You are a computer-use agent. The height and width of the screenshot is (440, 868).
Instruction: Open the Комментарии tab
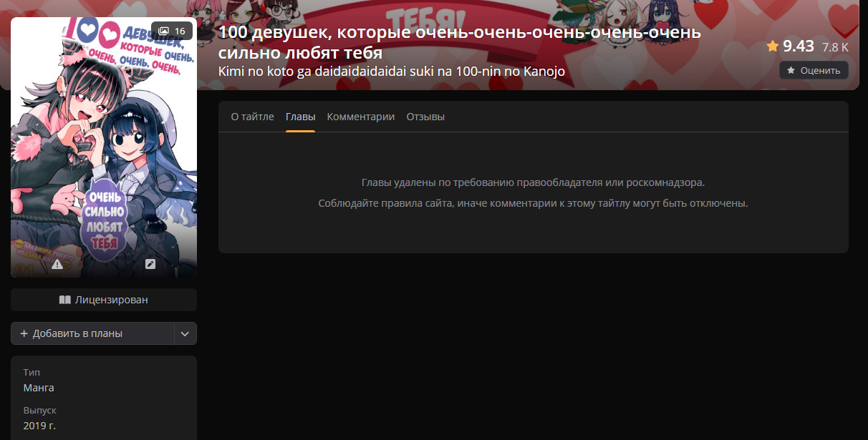coord(361,117)
